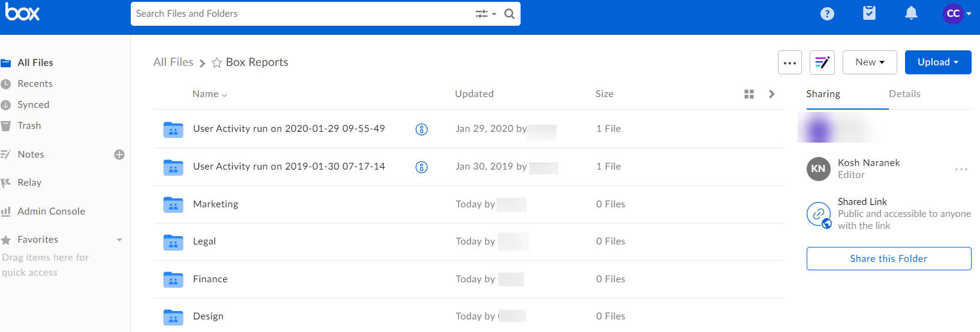Click the Box Notes pencil toolbar button
Screen dimensions: 980x332
pos(822,62)
